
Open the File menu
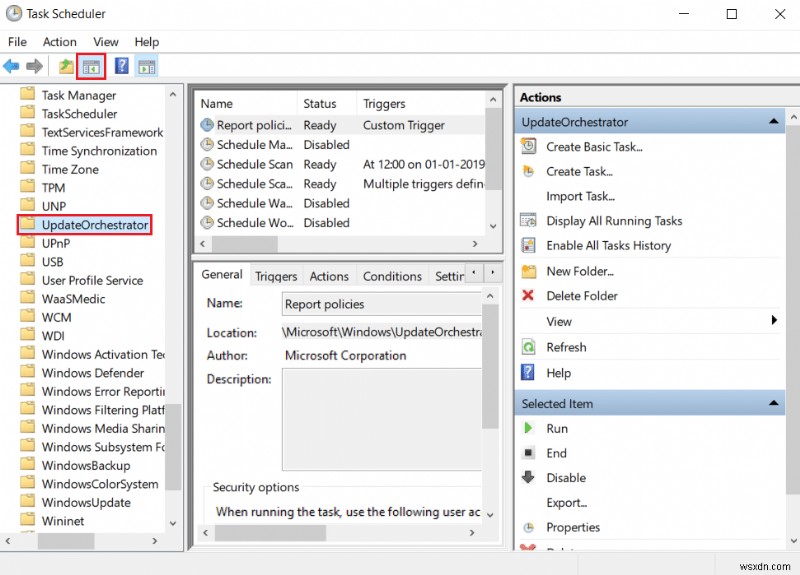pyautogui.click(x=17, y=42)
